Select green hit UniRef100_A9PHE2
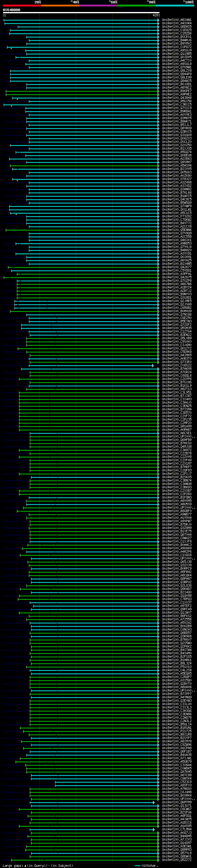Viewport: 197px width, 868px height. click(176, 94)
